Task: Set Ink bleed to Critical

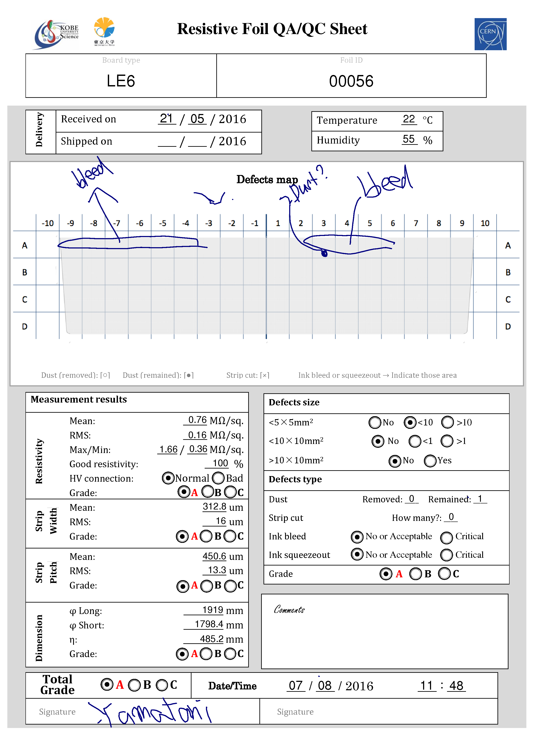Action: (x=446, y=538)
